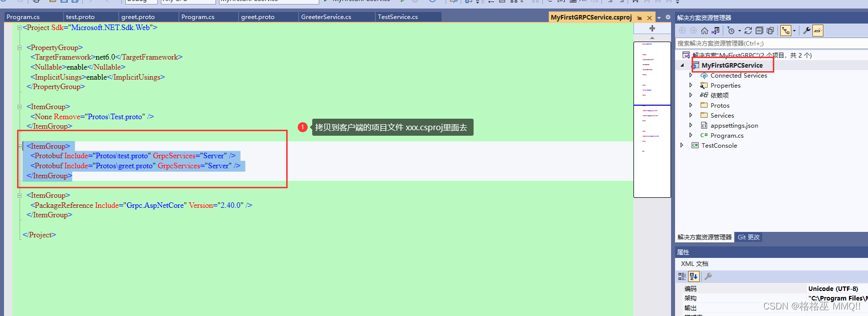Switch to TestService.cs editor tab
This screenshot has height=316, width=868.
408,17
